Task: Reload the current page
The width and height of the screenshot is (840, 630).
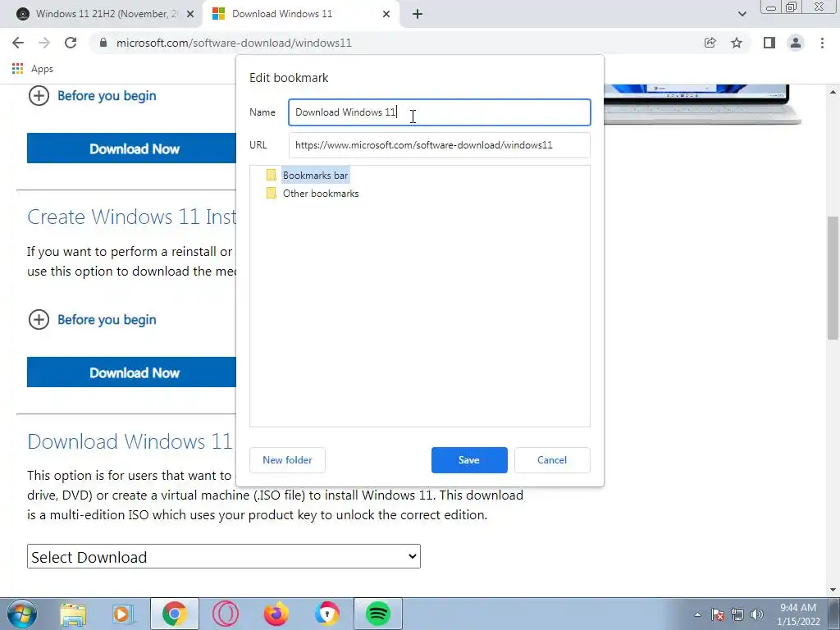Action: 71,43
